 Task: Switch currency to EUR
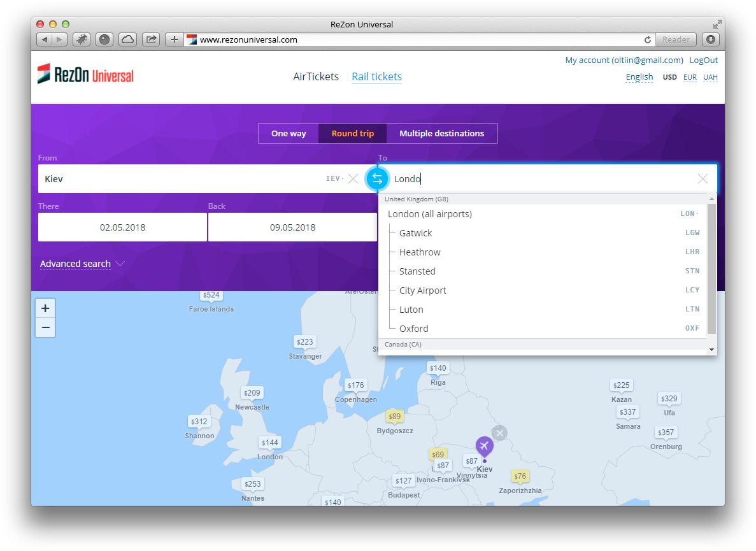[x=690, y=77]
